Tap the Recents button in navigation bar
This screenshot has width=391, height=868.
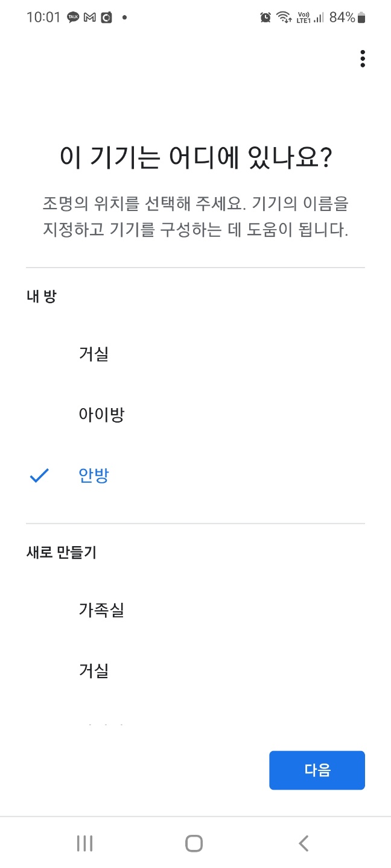[x=84, y=843]
